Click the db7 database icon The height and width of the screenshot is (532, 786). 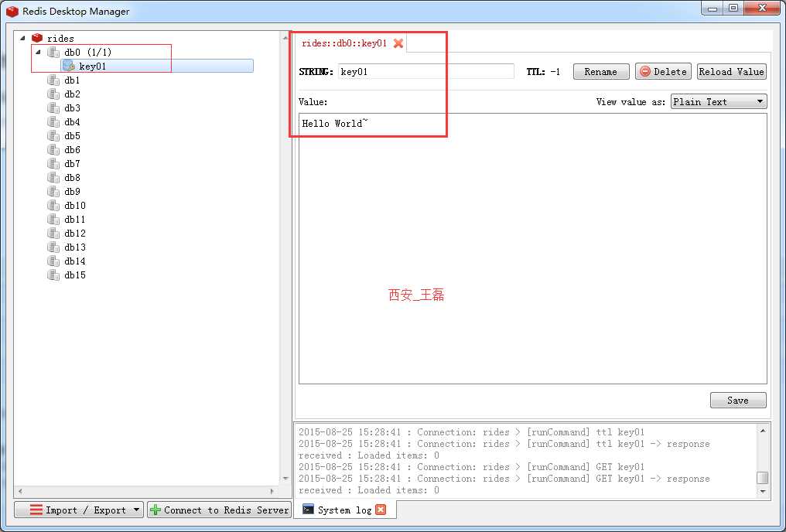(x=53, y=164)
